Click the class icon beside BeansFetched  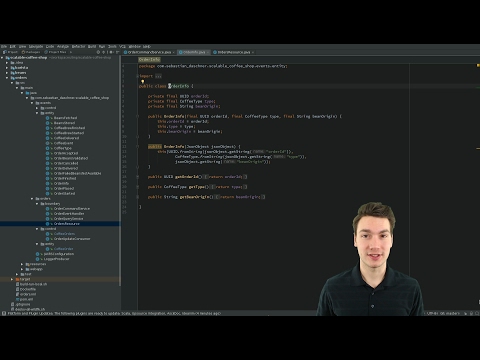[x=47, y=118]
